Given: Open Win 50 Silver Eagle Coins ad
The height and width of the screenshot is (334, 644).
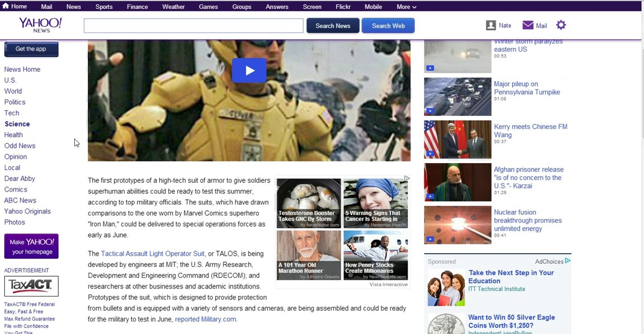Looking at the screenshot, I should pos(512,321).
